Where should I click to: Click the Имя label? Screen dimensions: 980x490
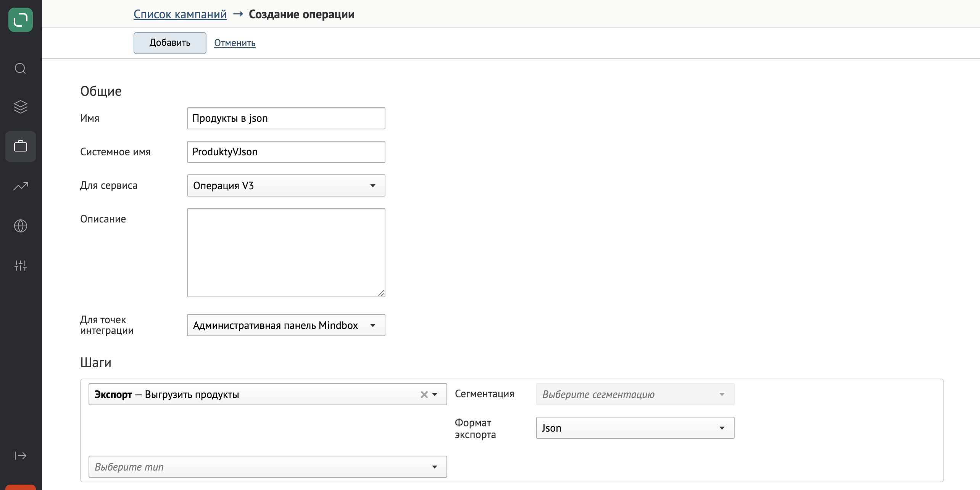point(90,118)
